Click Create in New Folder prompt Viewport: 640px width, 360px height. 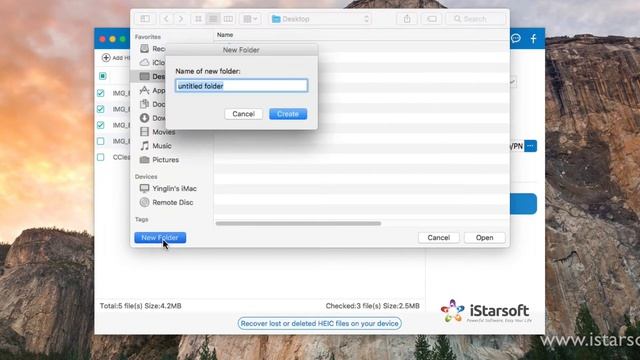click(x=288, y=114)
